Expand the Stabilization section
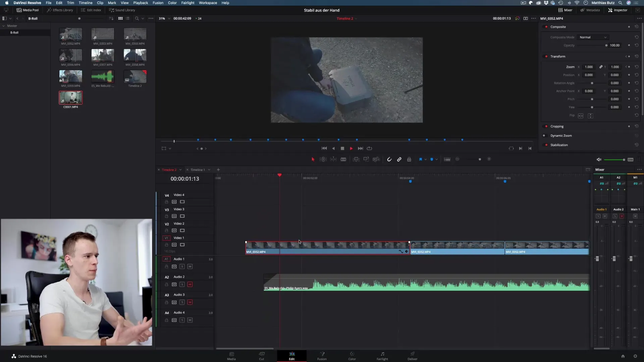Viewport: 644px width, 362px height. click(x=559, y=145)
